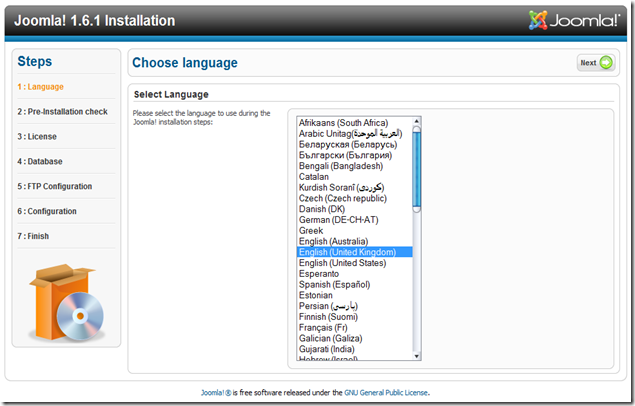
Task: Select Беларуская (Беларусь) language
Action: pyautogui.click(x=355, y=145)
